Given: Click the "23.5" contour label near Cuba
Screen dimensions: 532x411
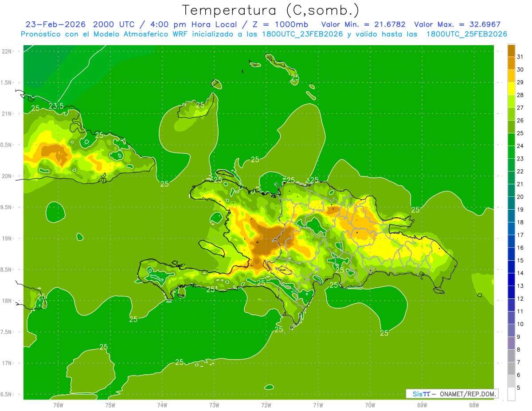Looking at the screenshot, I should click(x=56, y=106).
